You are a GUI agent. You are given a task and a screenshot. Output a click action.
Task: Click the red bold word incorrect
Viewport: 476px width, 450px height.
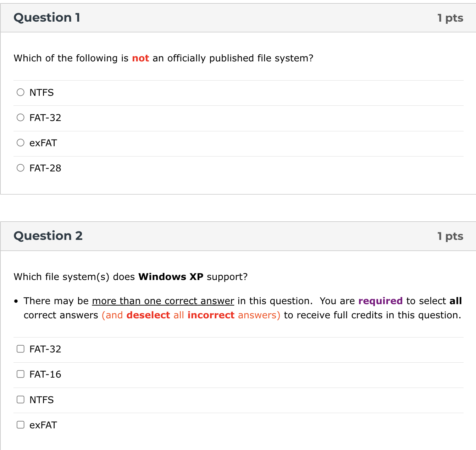click(x=211, y=315)
